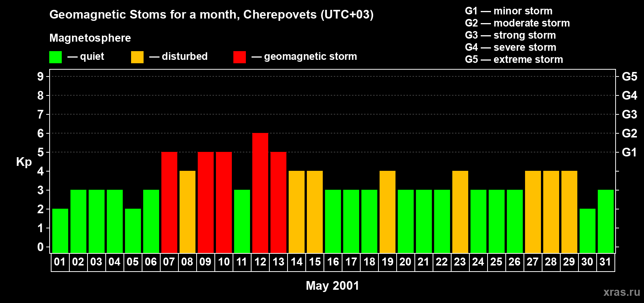Click the day label 25
Image resolution: width=644 pixels, height=303 pixels.
(496, 262)
